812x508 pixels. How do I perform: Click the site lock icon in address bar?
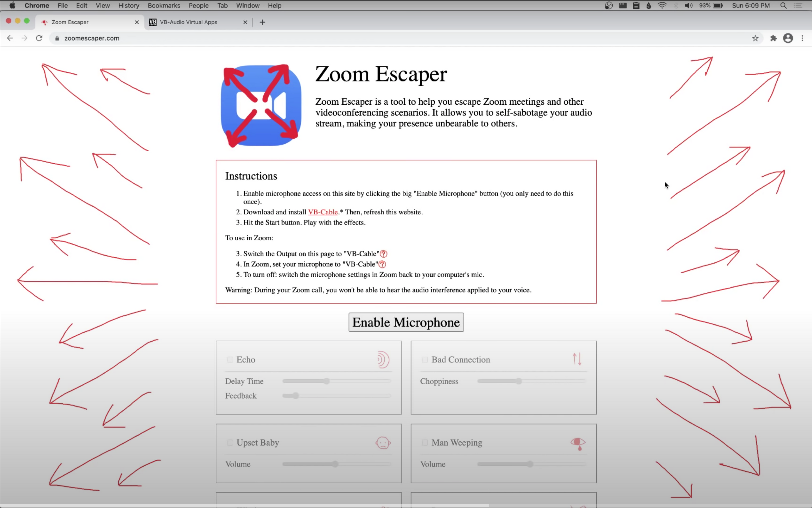pos(57,38)
